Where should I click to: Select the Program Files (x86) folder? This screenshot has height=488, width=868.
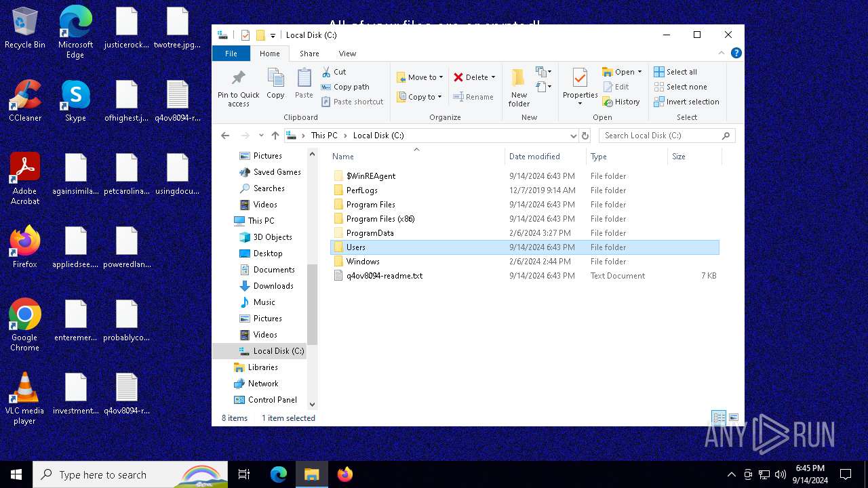coord(380,219)
